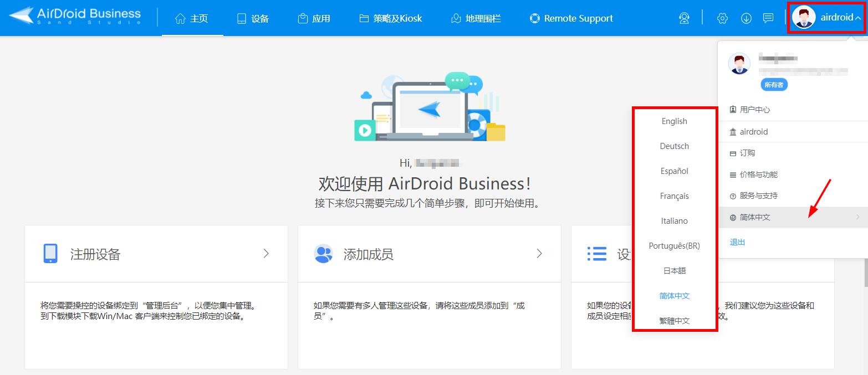Switch language to English
This screenshot has height=375, width=868.
pos(675,121)
